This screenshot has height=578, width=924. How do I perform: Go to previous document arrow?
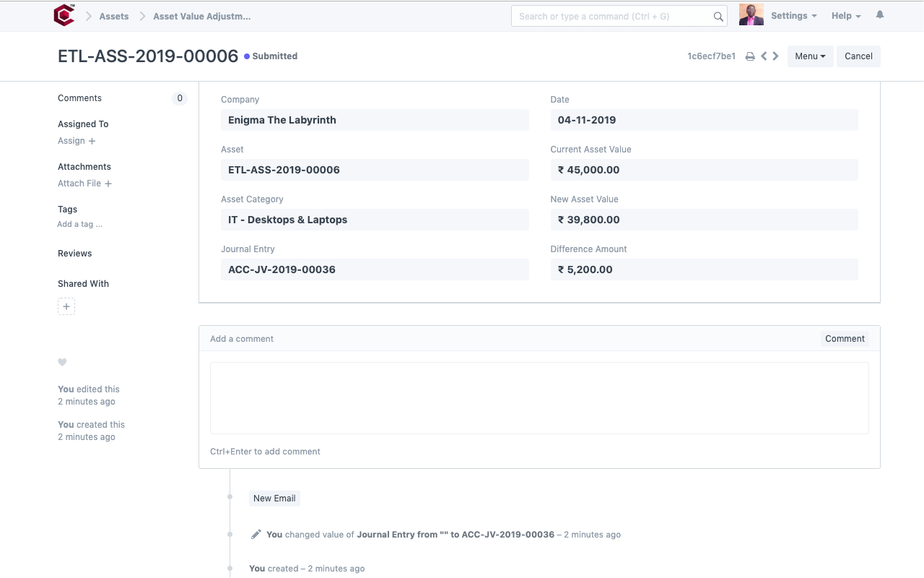[764, 56]
